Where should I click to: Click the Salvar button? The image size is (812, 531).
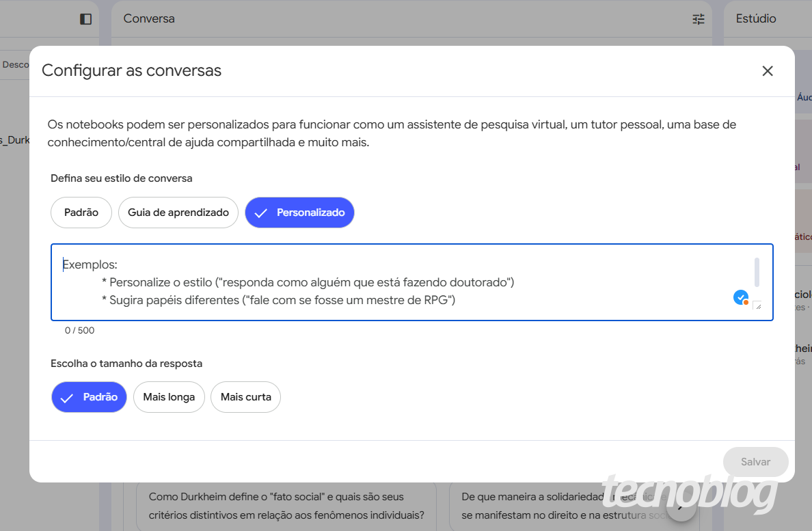(755, 462)
